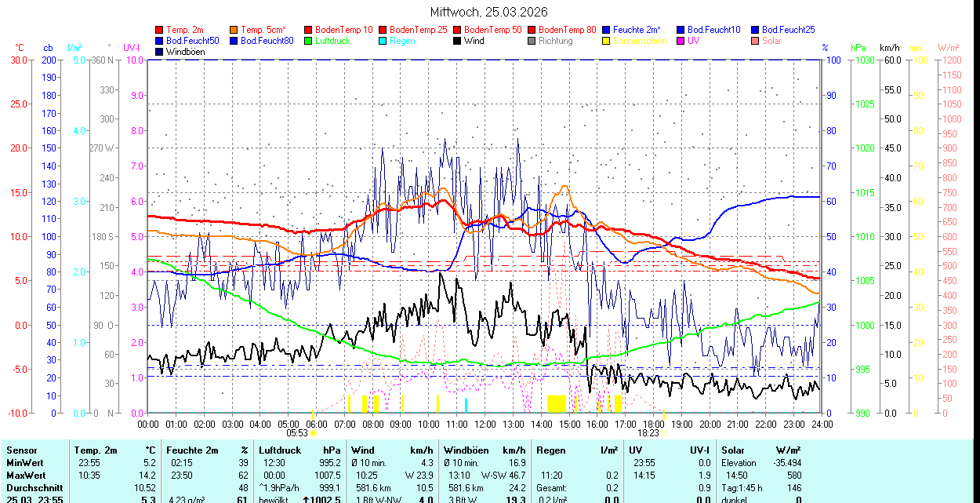This screenshot has height=503, width=980.
Task: Click the hPa axis unit label
Action: pyautogui.click(x=858, y=48)
